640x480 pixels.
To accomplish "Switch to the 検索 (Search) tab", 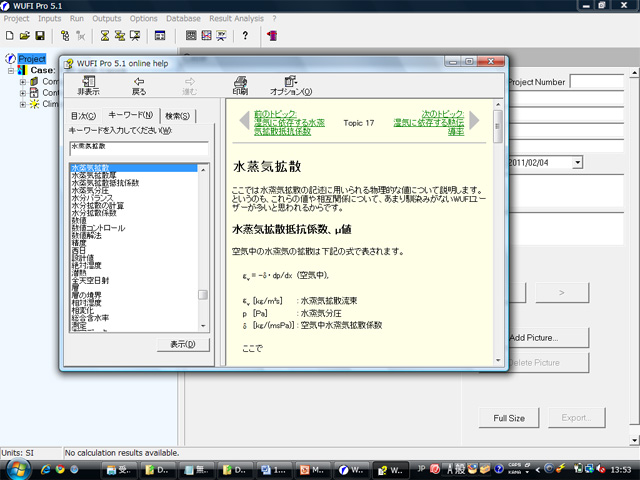I will pos(177,116).
